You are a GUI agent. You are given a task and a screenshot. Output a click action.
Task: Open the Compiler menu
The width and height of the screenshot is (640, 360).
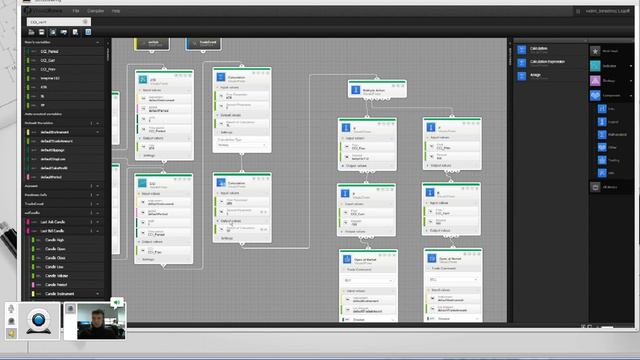(96, 11)
